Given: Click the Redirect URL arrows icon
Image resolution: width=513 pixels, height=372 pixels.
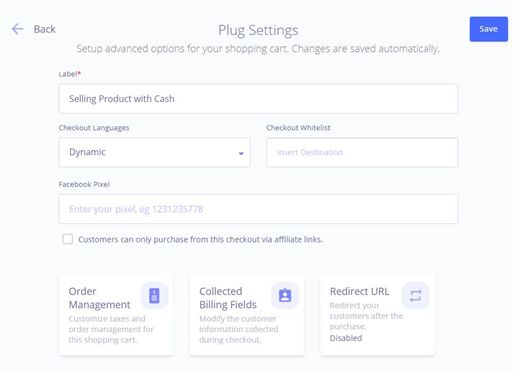Looking at the screenshot, I should pyautogui.click(x=416, y=296).
